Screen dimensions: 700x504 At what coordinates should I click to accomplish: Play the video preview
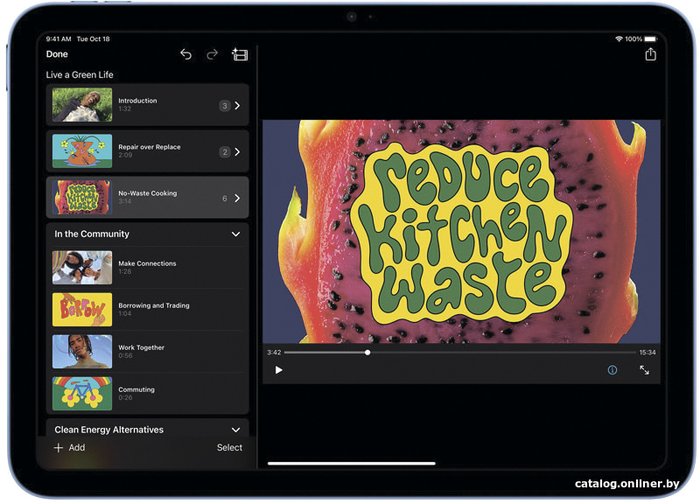pos(279,370)
